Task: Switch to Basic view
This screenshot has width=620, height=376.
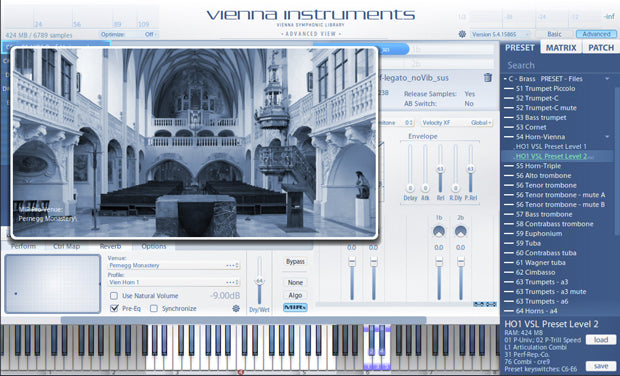Action: tap(554, 34)
